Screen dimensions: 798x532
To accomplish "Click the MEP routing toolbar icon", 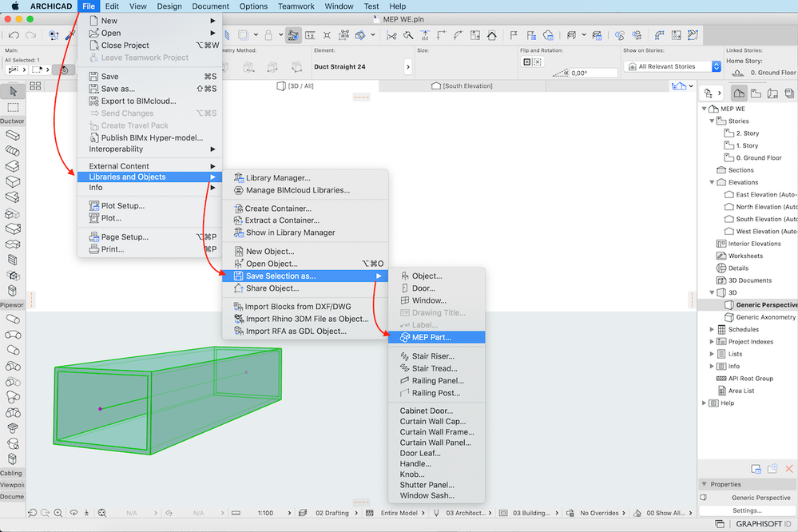I will 293,35.
